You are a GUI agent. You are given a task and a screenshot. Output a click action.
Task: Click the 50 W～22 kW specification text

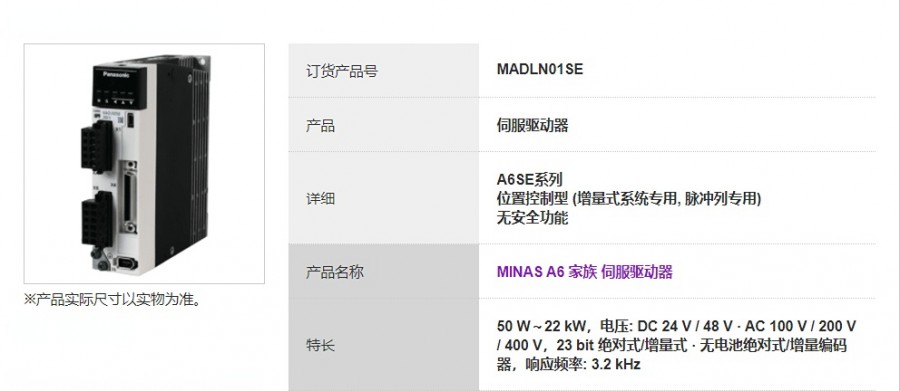pyautogui.click(x=541, y=326)
